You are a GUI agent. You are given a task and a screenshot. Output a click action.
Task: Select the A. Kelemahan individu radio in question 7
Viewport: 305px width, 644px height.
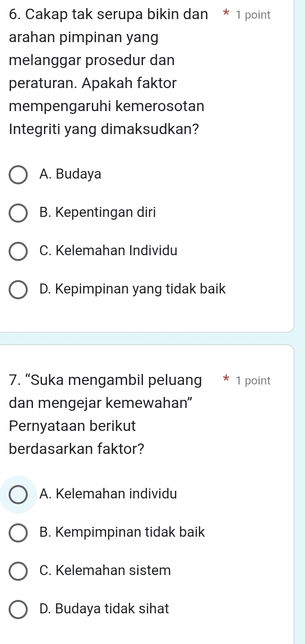click(18, 494)
